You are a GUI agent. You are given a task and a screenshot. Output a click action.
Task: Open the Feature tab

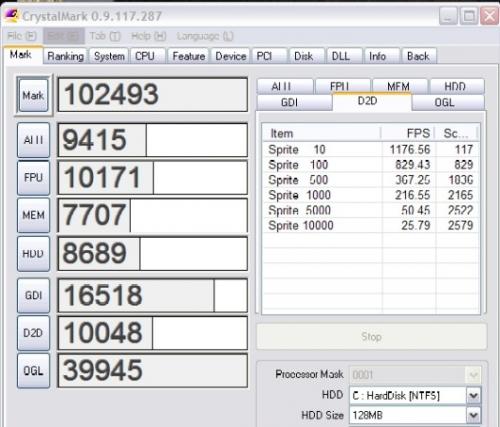pyautogui.click(x=189, y=56)
